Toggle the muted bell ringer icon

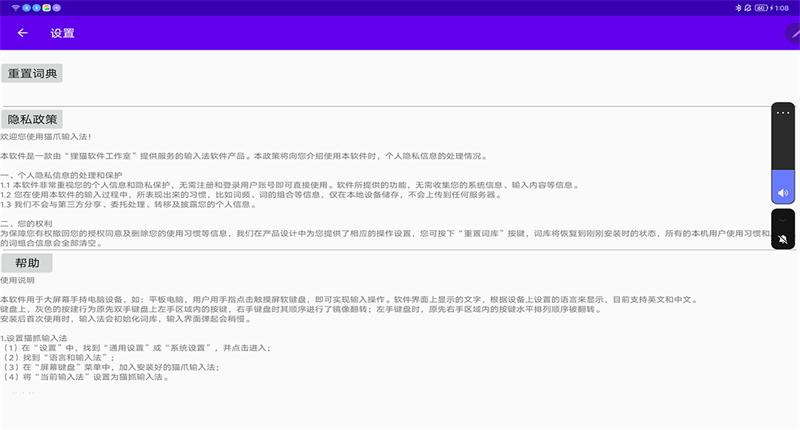click(x=783, y=240)
